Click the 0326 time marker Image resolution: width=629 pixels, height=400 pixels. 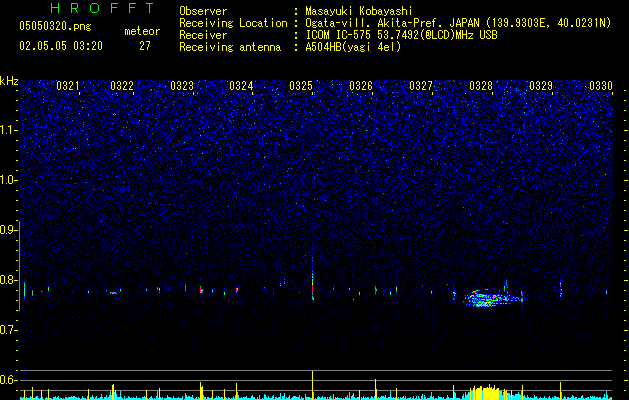361,86
